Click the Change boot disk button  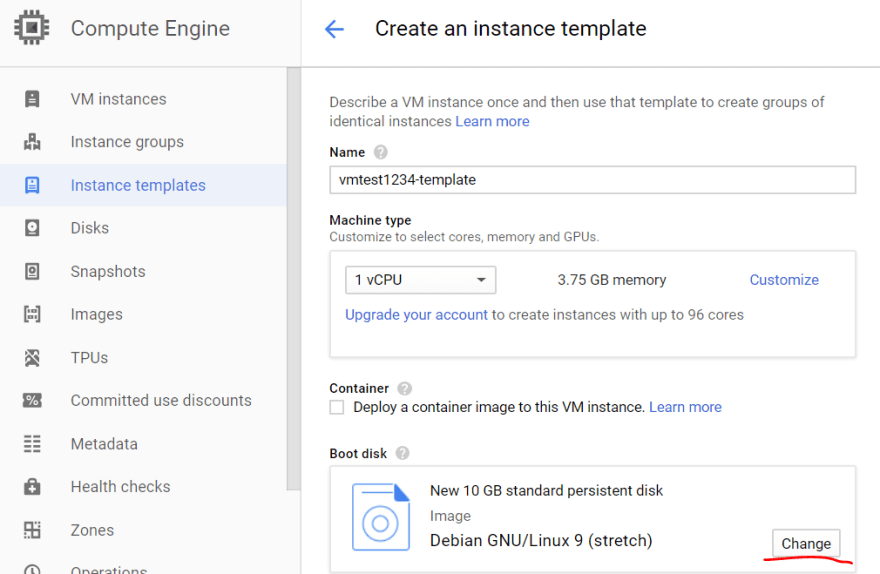[x=806, y=543]
